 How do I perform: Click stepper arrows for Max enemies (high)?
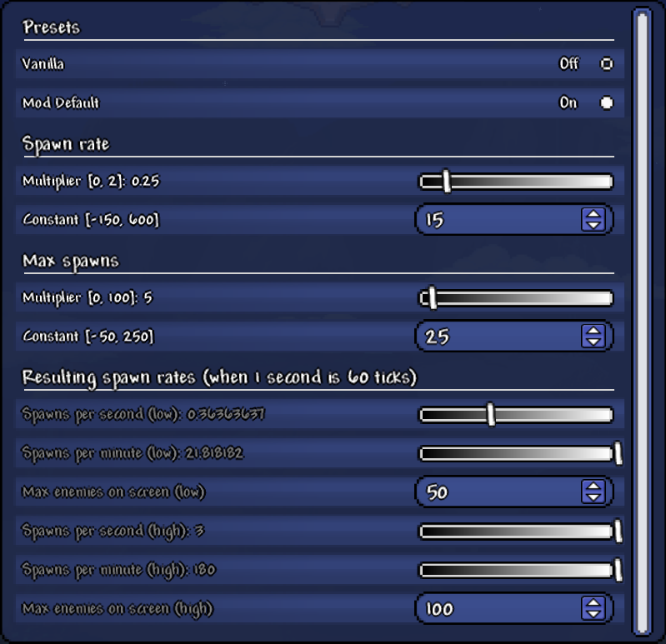pyautogui.click(x=593, y=609)
